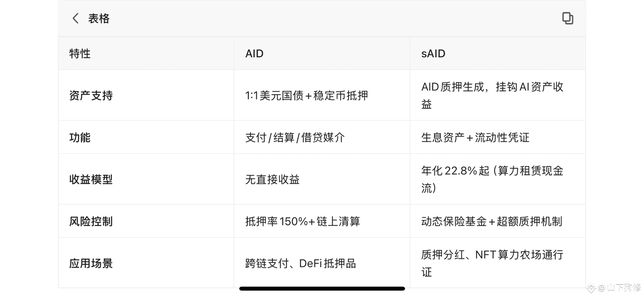Viewport: 644px width, 297px height.
Task: Tap the 动态保险基金+超额质押机制 cell
Action: pos(491,221)
